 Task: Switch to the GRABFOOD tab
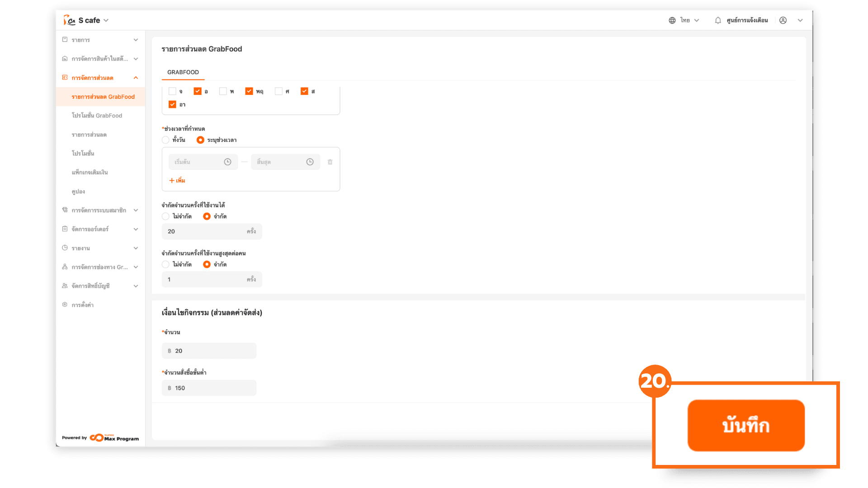(183, 72)
